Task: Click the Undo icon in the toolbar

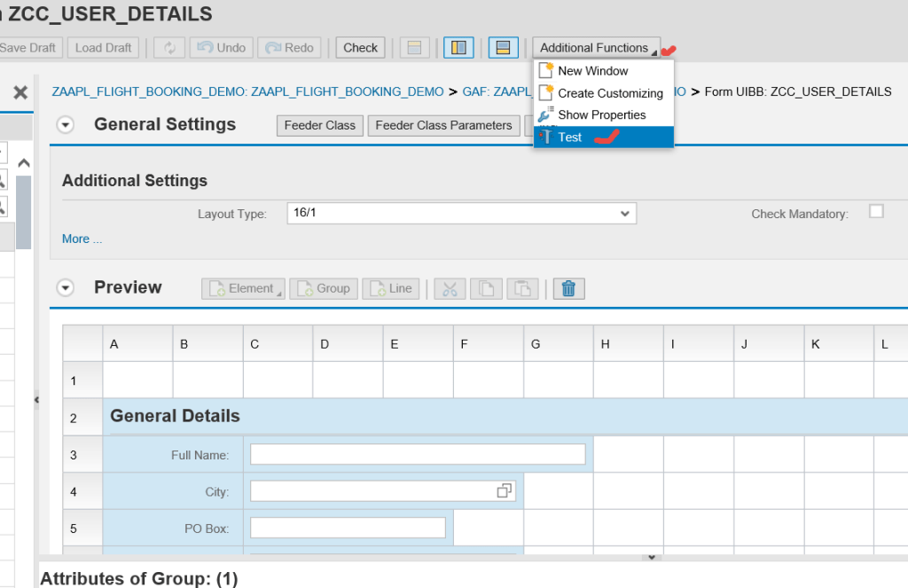Action: (221, 47)
